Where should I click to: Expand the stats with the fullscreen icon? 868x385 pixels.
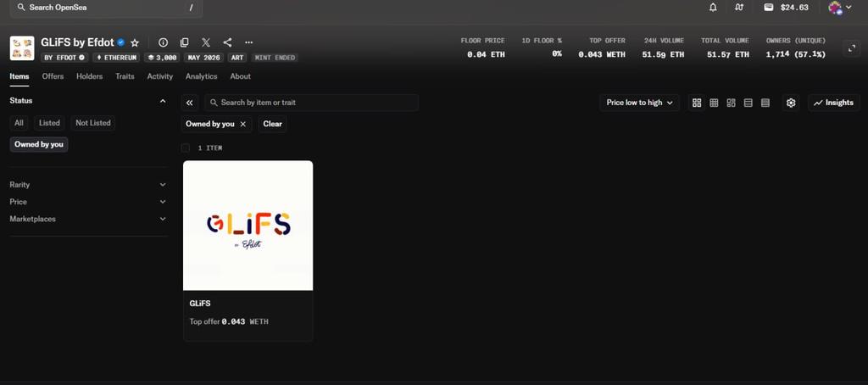[x=851, y=48]
